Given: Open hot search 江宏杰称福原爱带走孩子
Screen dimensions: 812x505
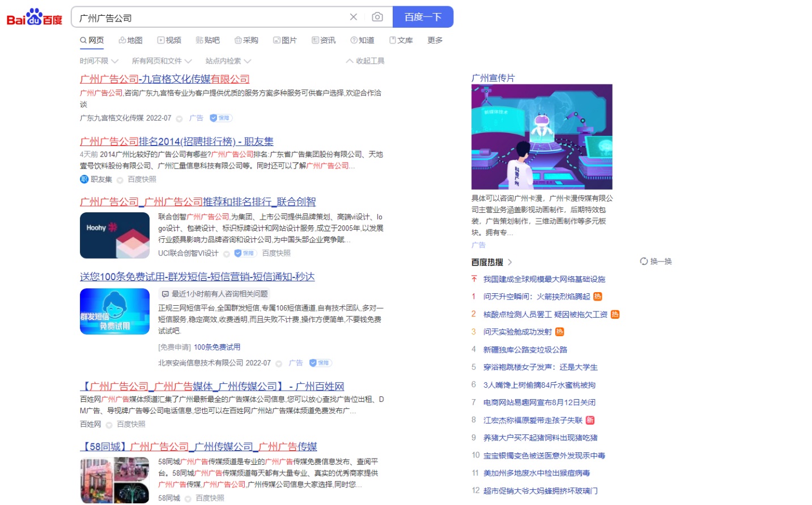Looking at the screenshot, I should coord(533,421).
